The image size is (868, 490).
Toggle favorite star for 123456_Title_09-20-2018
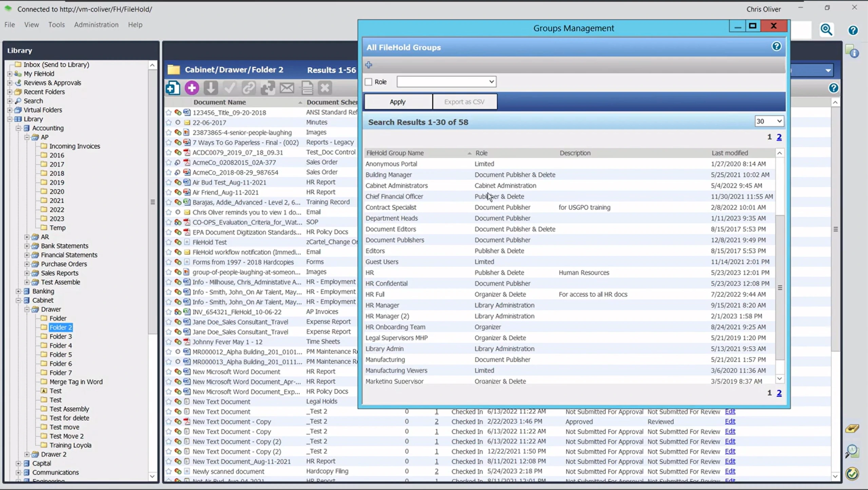[x=169, y=112]
